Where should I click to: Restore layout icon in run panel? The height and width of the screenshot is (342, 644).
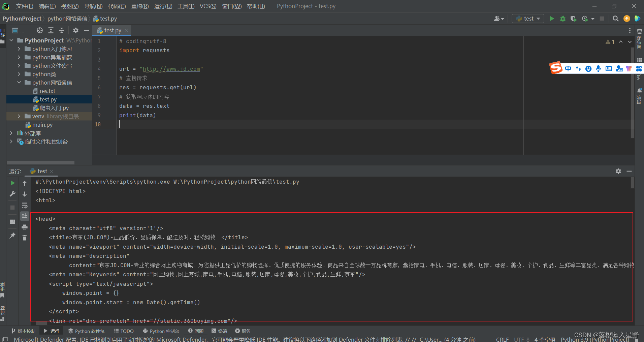pyautogui.click(x=12, y=222)
